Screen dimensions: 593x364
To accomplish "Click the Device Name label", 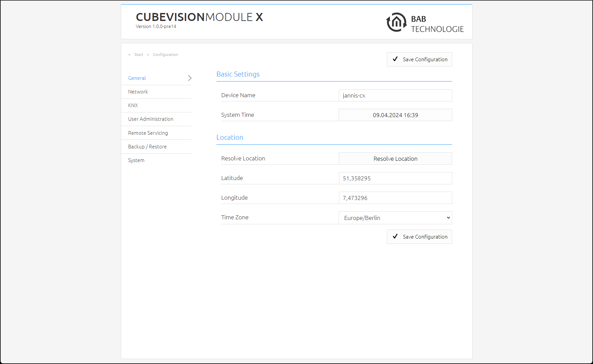I will click(x=238, y=95).
